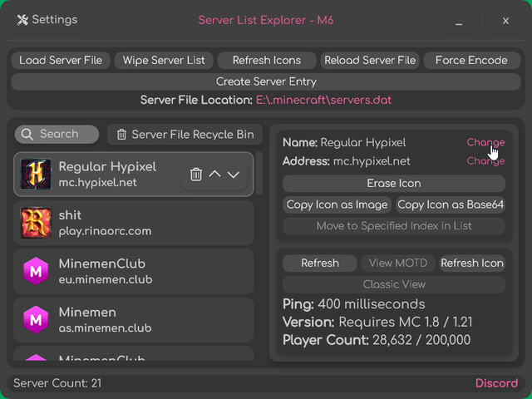Click Erase Icon button
The width and height of the screenshot is (532, 399).
point(394,184)
